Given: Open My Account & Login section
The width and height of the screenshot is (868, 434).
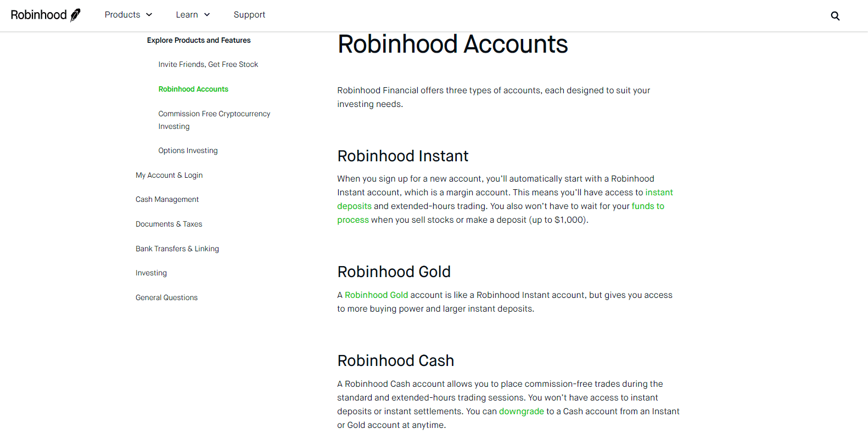Looking at the screenshot, I should tap(169, 175).
